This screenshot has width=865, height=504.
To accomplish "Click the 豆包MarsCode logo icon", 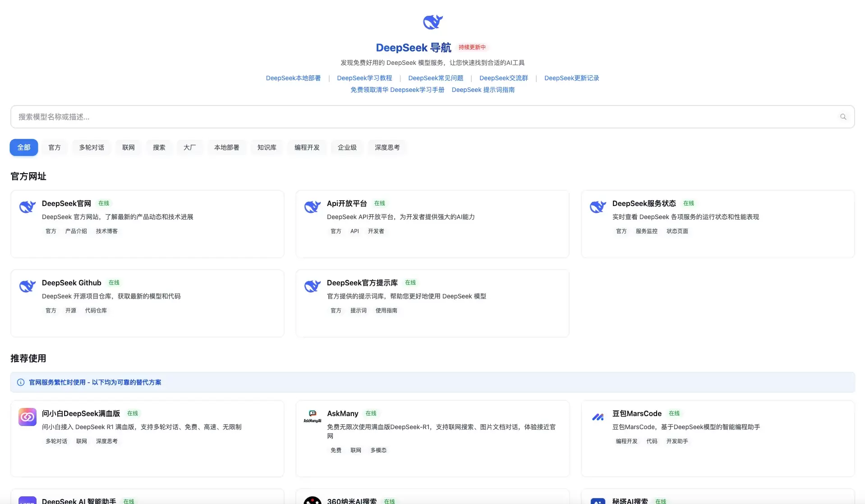I will 598,417.
